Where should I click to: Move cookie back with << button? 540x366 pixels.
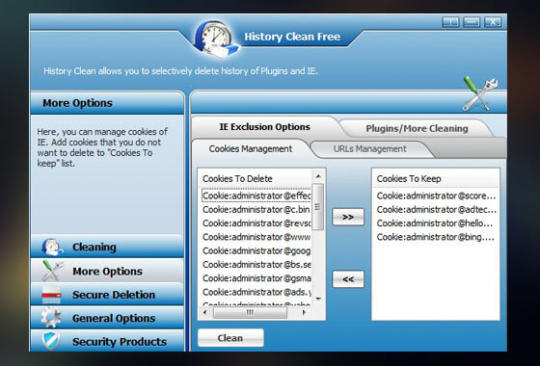click(348, 279)
